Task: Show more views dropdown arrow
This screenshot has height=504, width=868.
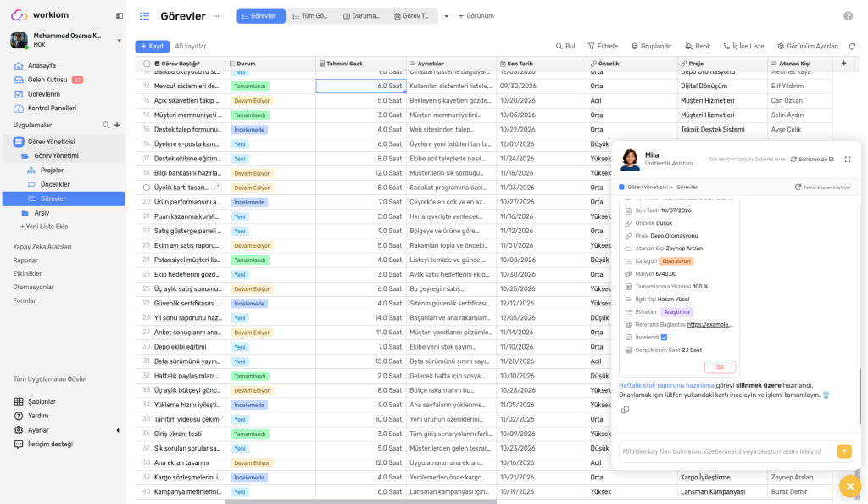Action: [446, 16]
